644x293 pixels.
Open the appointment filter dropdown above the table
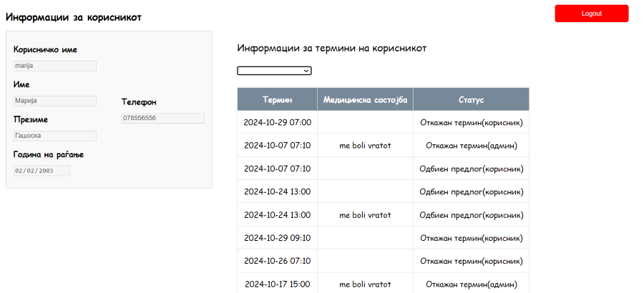click(x=274, y=70)
